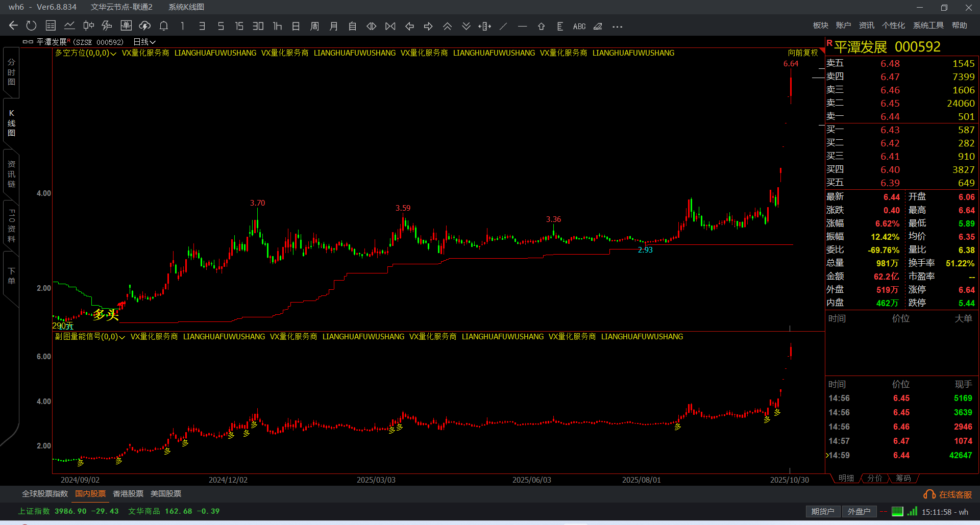Screen dimensions: 980x525
Task: Select the 1-minute period button
Action: point(183,26)
